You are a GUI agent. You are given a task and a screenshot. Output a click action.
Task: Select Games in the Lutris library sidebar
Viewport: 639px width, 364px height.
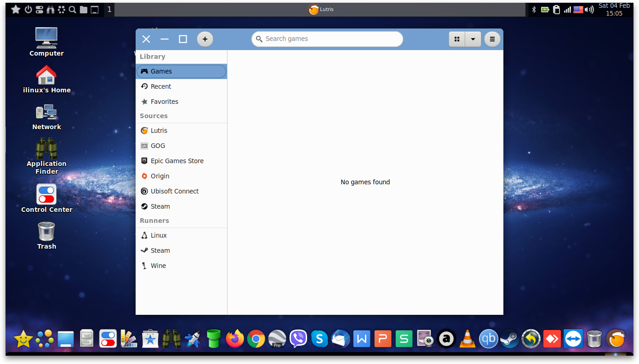181,71
